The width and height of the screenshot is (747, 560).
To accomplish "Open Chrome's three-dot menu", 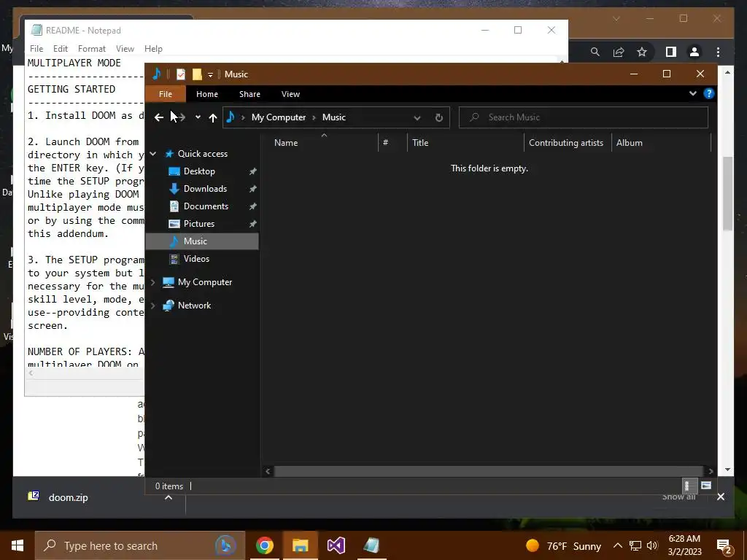I will click(718, 52).
